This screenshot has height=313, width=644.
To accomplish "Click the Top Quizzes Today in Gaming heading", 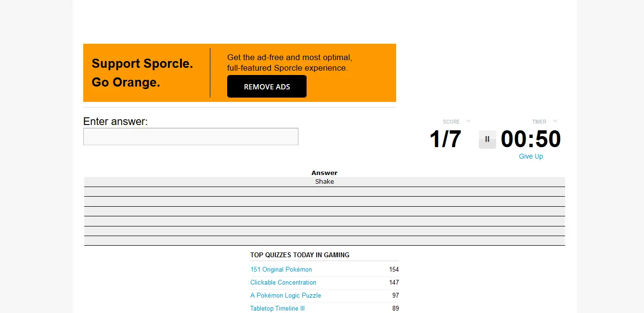I will coord(300,255).
